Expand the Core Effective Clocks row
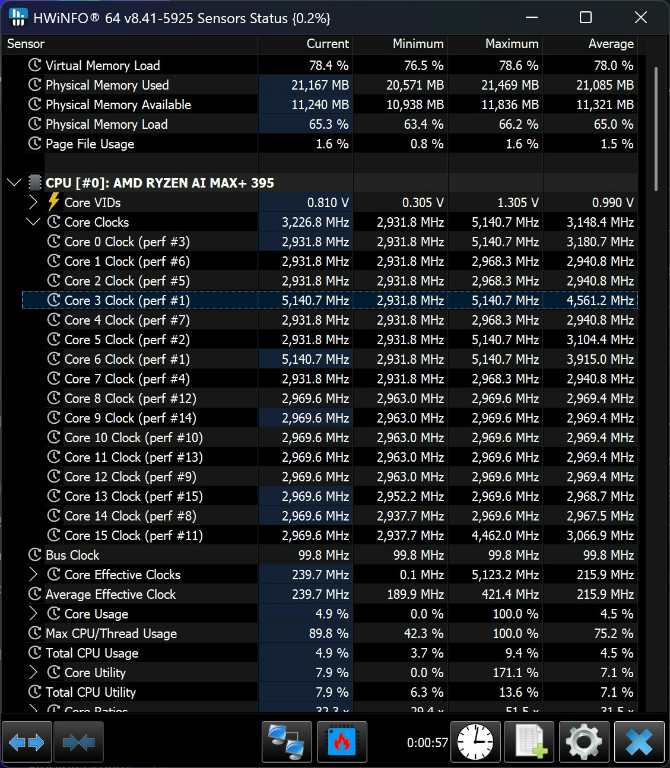670x768 pixels. point(33,575)
